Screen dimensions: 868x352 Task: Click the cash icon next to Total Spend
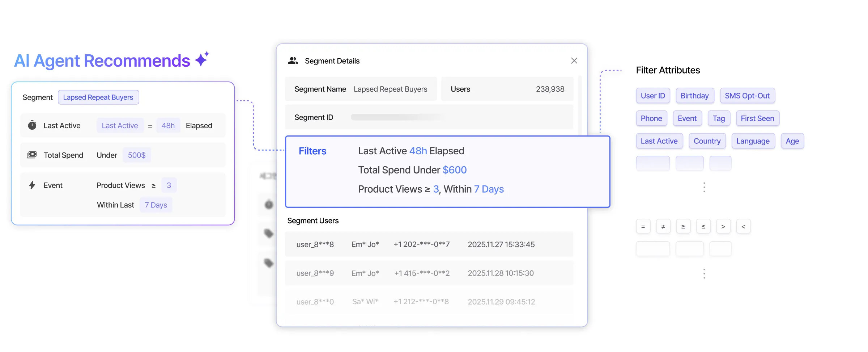click(x=32, y=155)
